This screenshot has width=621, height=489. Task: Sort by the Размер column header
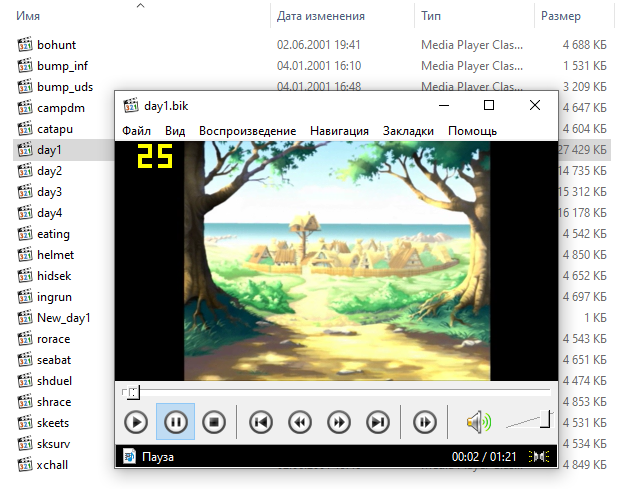(x=561, y=16)
